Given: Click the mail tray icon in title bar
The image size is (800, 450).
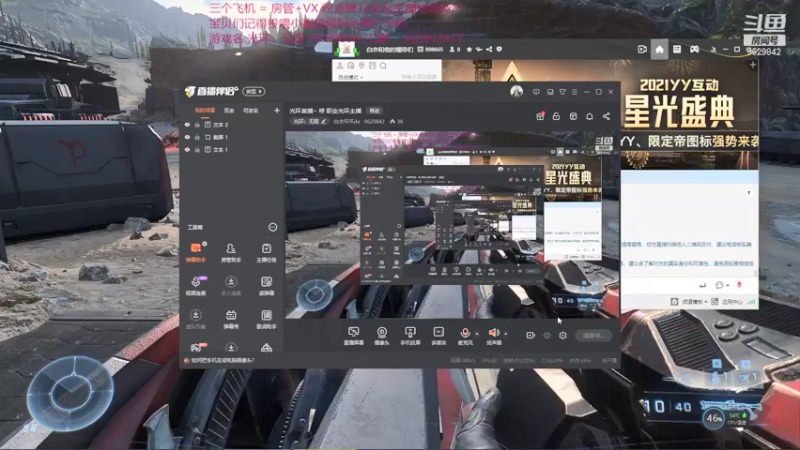Looking at the screenshot, I should pyautogui.click(x=550, y=92).
